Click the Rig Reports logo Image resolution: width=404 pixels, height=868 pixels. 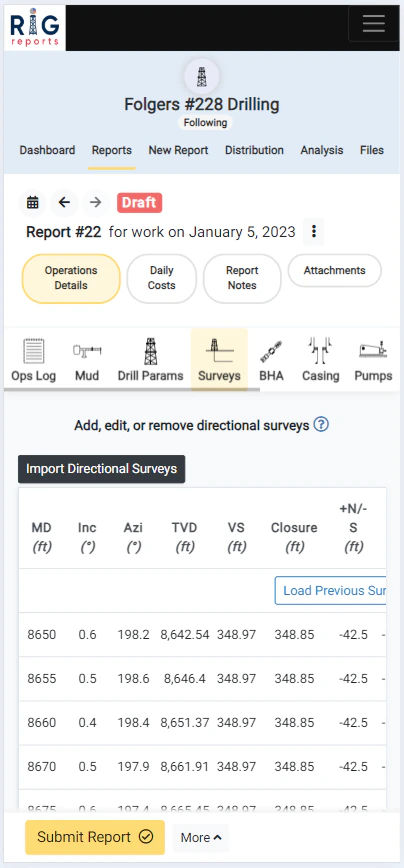click(35, 28)
